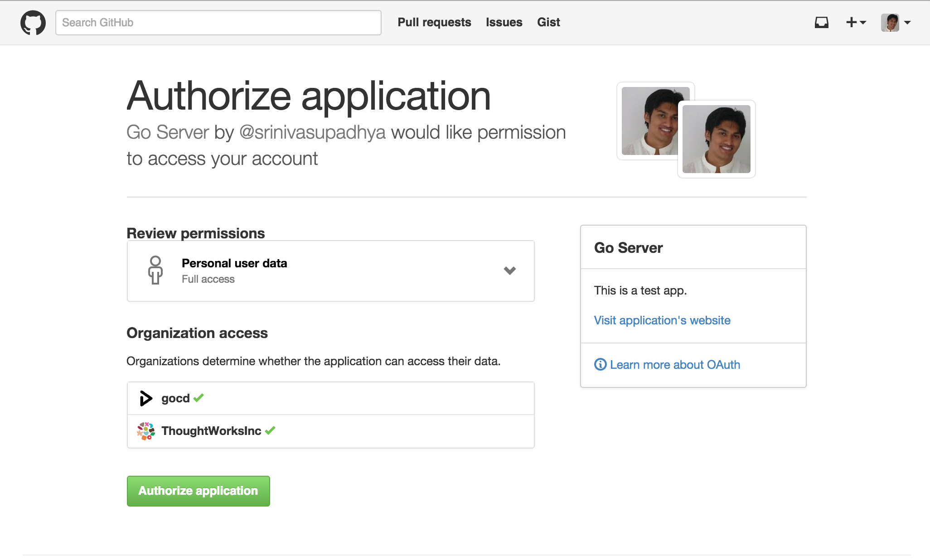Click the Organization access heading
930x560 pixels.
tap(197, 333)
